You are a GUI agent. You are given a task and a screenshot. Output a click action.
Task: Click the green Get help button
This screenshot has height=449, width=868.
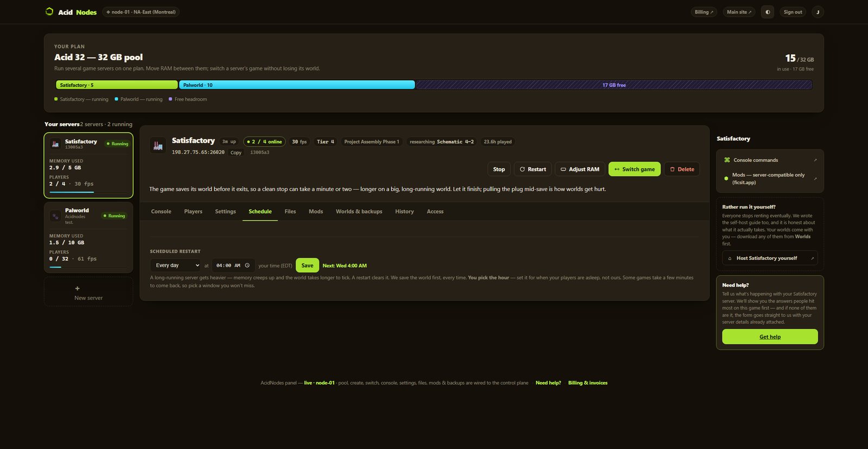pos(770,337)
